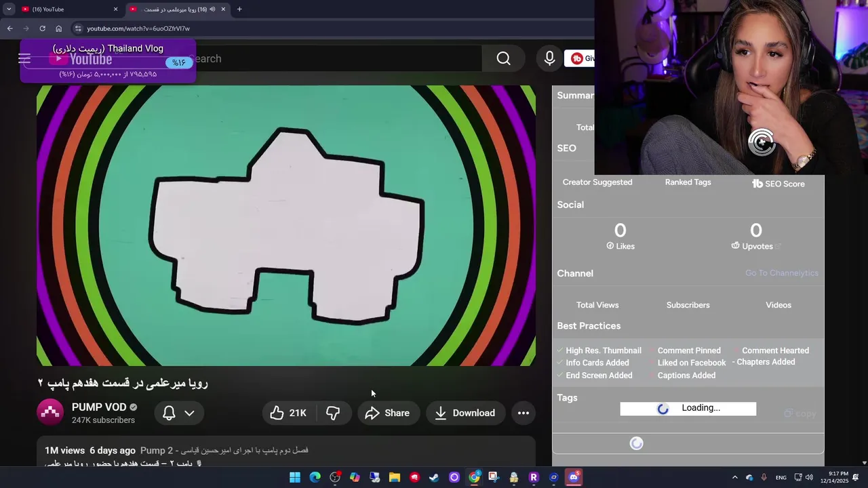
Task: Go to browser home page
Action: (58, 28)
